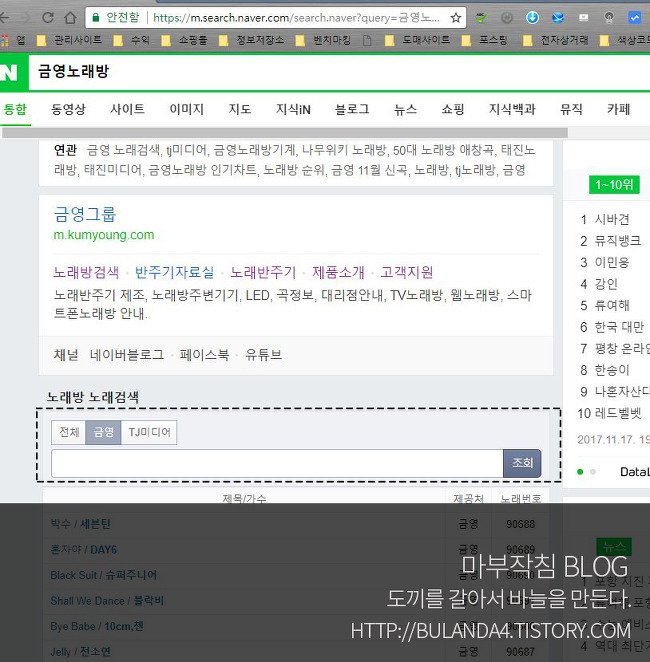Click the horizontal scrollbar below the tabs
The height and width of the screenshot is (662, 650).
coord(284,133)
